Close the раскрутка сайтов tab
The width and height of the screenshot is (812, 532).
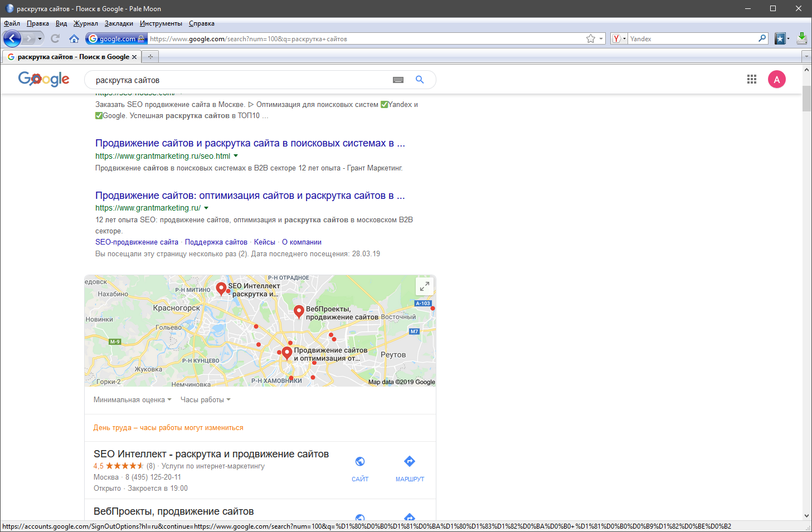134,57
